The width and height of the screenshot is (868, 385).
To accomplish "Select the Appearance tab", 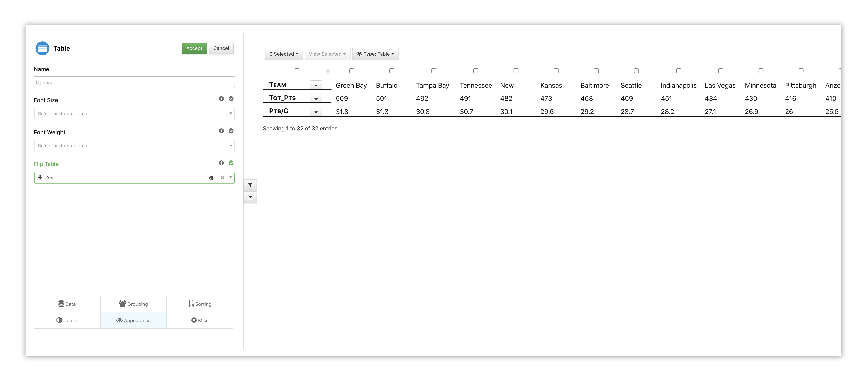I will tap(133, 320).
